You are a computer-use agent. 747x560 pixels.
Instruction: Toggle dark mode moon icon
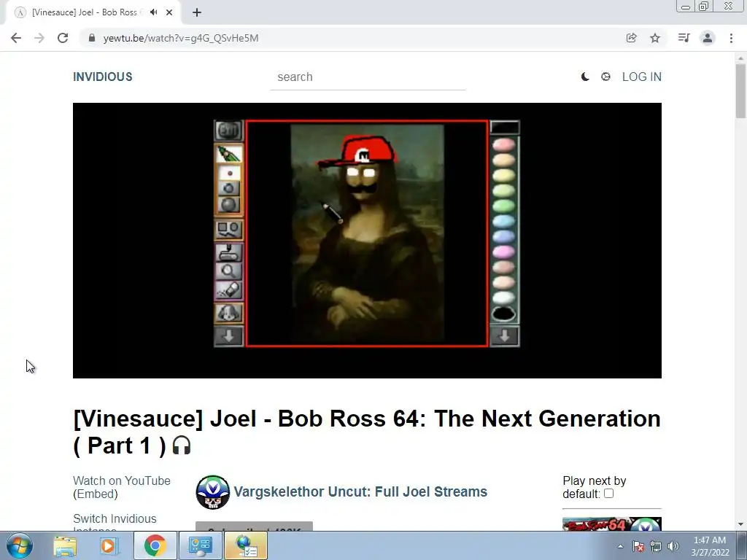pos(585,77)
